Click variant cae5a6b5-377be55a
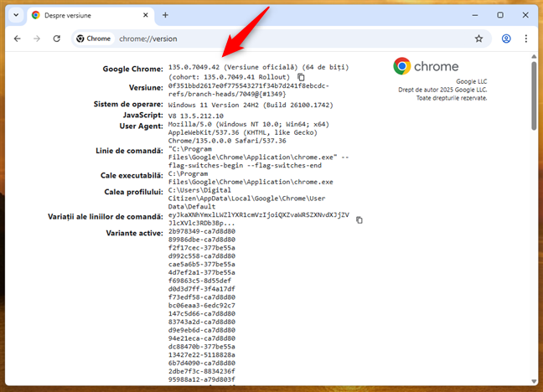 click(202, 264)
